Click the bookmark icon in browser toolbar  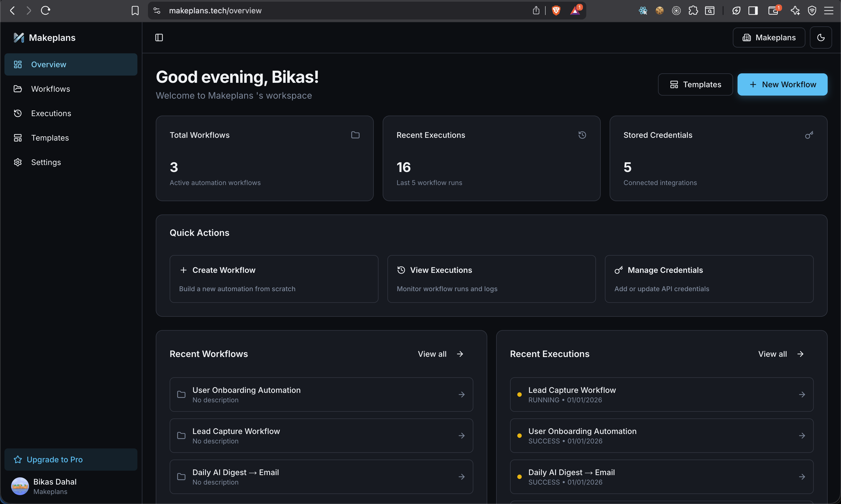coord(135,11)
